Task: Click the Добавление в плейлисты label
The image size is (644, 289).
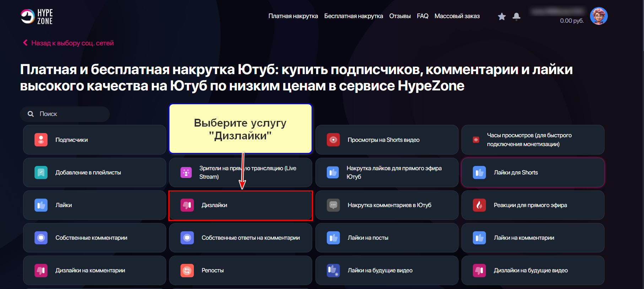Action: [x=88, y=172]
